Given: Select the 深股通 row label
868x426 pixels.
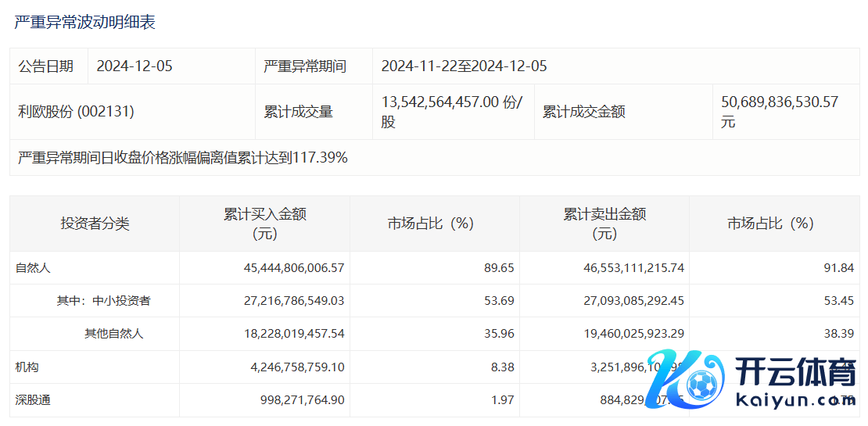Looking at the screenshot, I should pyautogui.click(x=33, y=400).
